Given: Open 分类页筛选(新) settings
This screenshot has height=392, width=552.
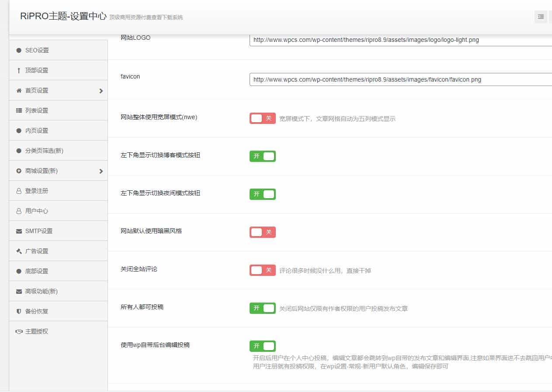Looking at the screenshot, I should tap(58, 151).
